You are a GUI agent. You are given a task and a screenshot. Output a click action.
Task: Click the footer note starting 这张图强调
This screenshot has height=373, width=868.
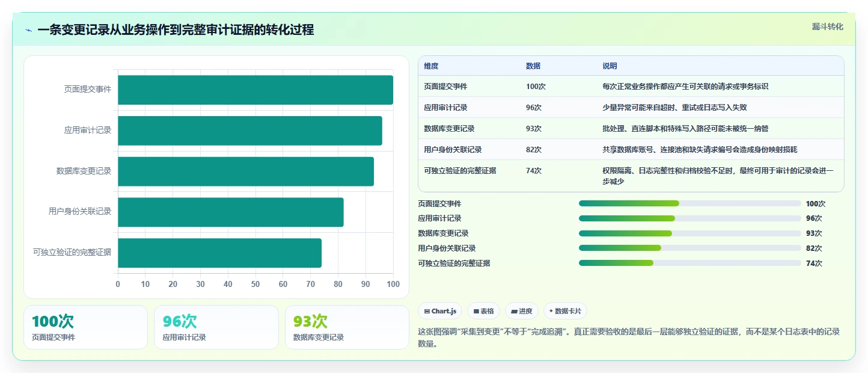(x=629, y=338)
